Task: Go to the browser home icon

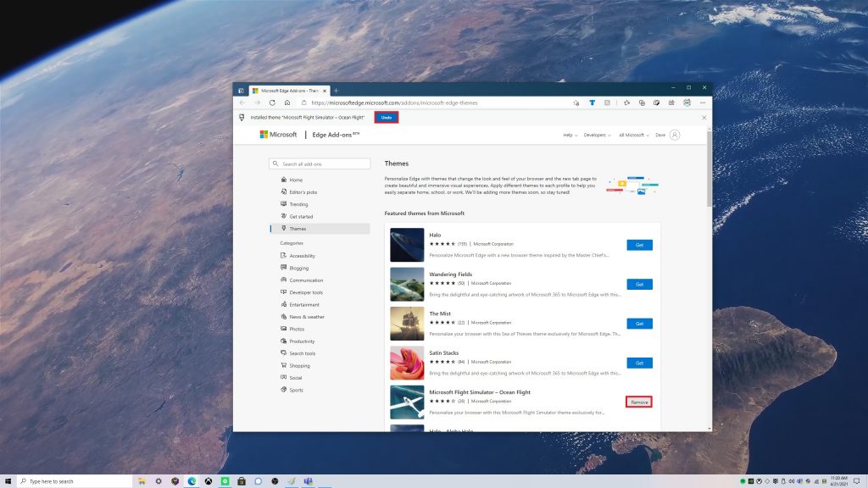Action: pyautogui.click(x=287, y=103)
